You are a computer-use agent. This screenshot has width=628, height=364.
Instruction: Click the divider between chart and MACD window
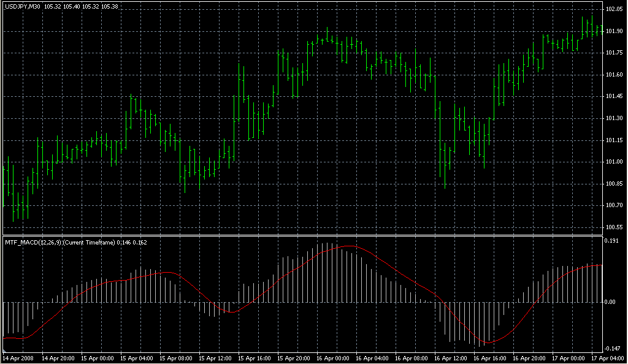pos(301,235)
